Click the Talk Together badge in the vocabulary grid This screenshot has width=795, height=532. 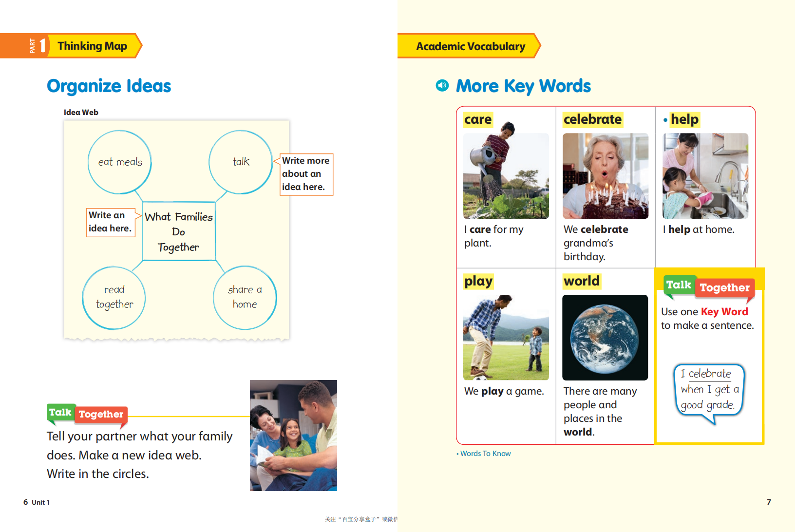pos(709,287)
